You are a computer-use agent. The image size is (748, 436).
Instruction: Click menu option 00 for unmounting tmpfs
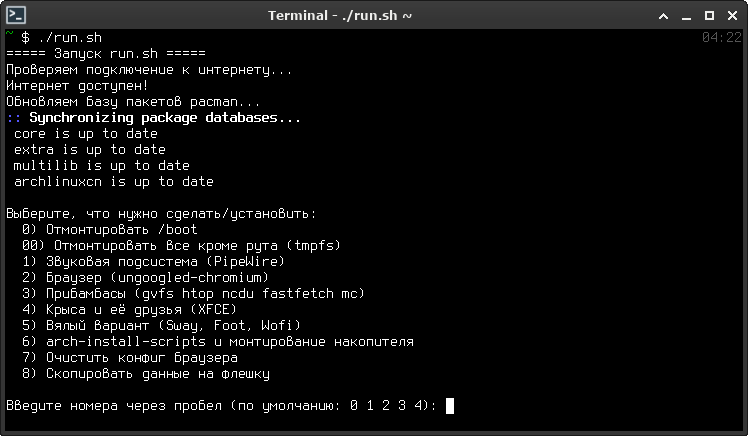pos(182,246)
